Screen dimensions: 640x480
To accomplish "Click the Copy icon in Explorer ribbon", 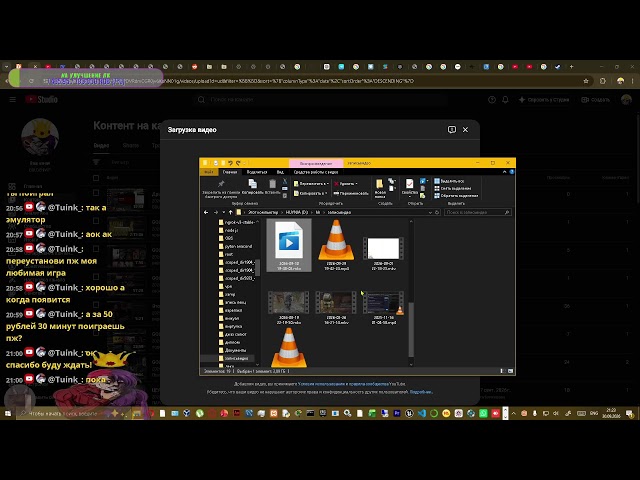I will pyautogui.click(x=253, y=184).
